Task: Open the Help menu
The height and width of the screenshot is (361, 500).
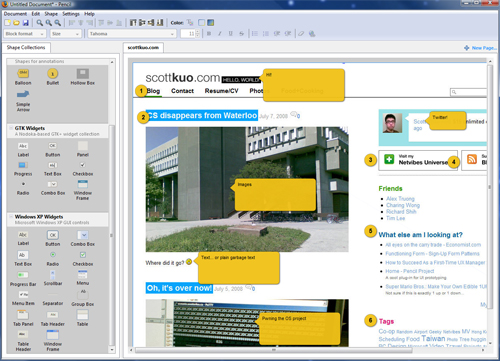Action: click(89, 14)
